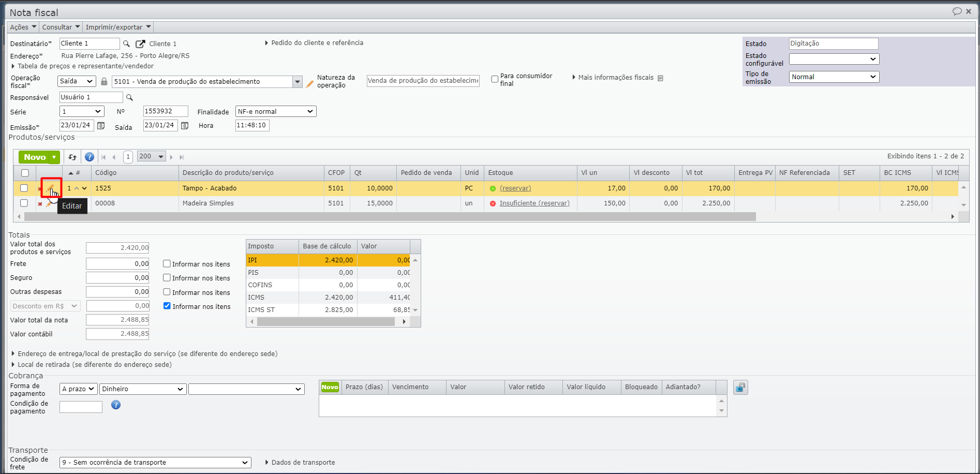Click the pencil icon beside operação fiscal
Viewport: 980px width, 474px height.
coord(310,83)
